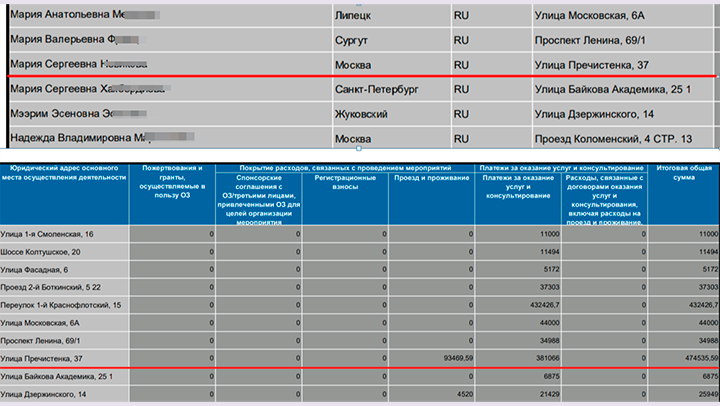Click the 'Покрытие расходов, связанных с проведением мероприятий' header
The height and width of the screenshot is (406, 720).
point(345,168)
